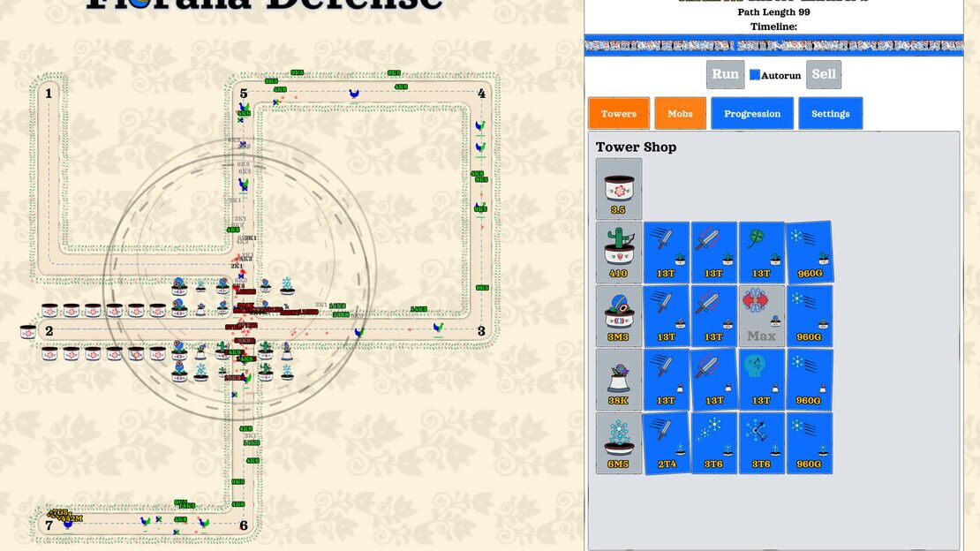Buy the ice snowflake tower costing 6M5
The image size is (980, 551).
pos(618,442)
